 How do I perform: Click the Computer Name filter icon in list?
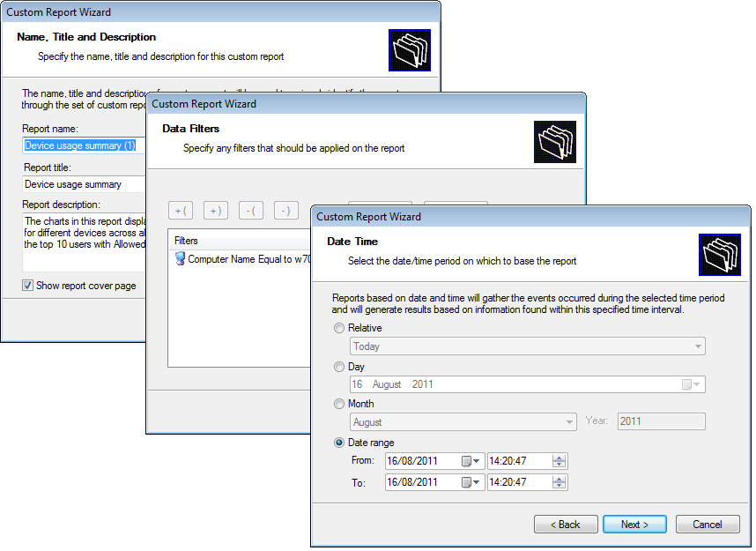[180, 259]
